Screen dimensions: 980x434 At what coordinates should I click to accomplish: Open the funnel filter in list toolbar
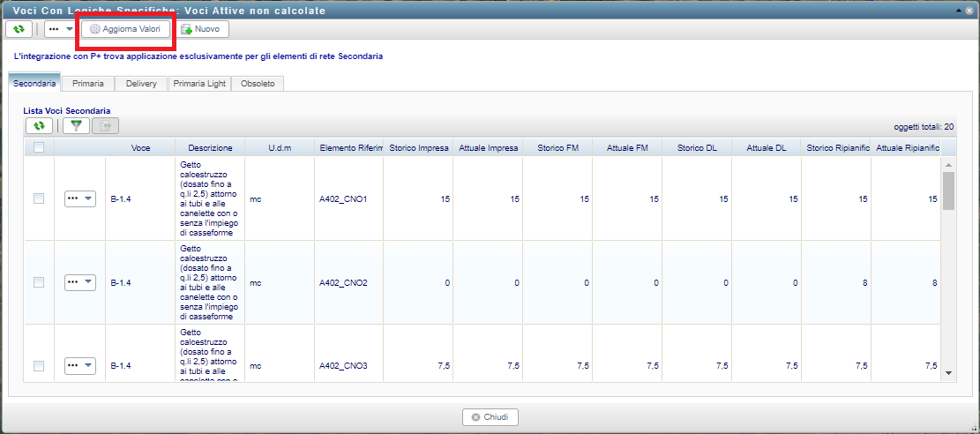pos(77,126)
